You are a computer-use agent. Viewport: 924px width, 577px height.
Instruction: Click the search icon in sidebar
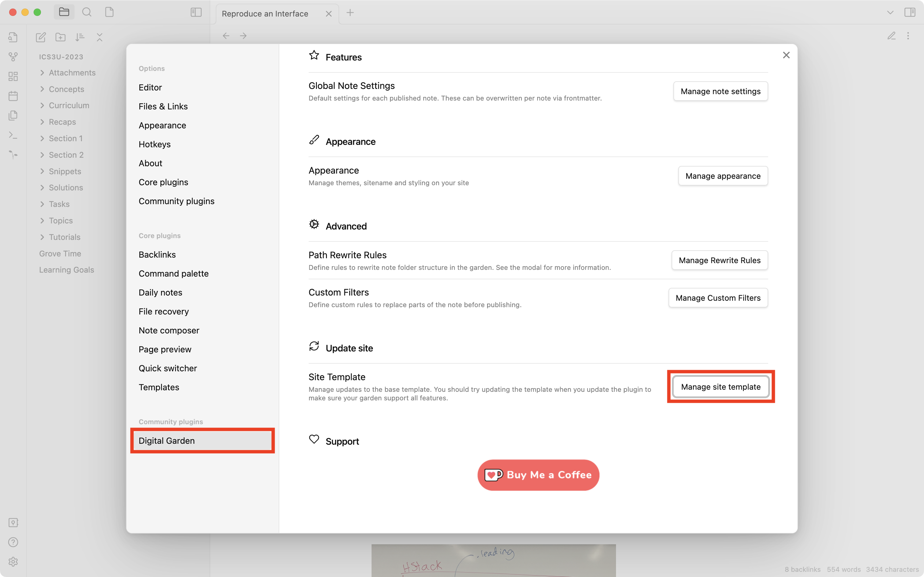(x=86, y=12)
